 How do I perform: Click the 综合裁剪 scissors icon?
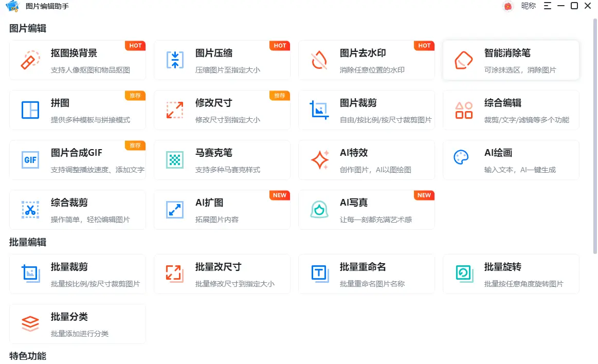click(x=30, y=210)
